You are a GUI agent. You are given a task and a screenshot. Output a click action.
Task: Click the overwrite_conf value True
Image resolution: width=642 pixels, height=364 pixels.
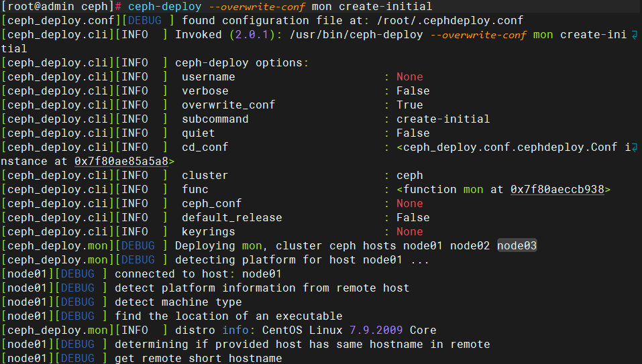[x=409, y=105]
